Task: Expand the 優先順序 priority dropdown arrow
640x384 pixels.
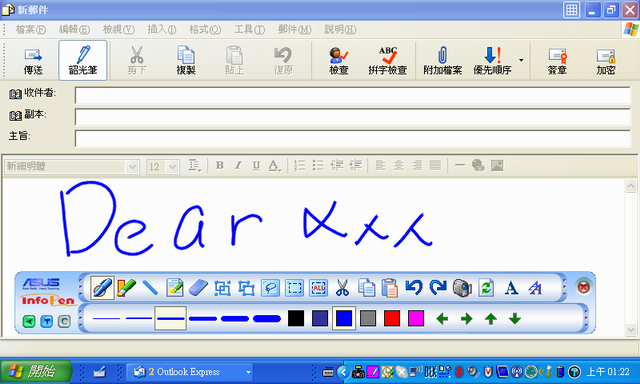Action: pos(521,60)
